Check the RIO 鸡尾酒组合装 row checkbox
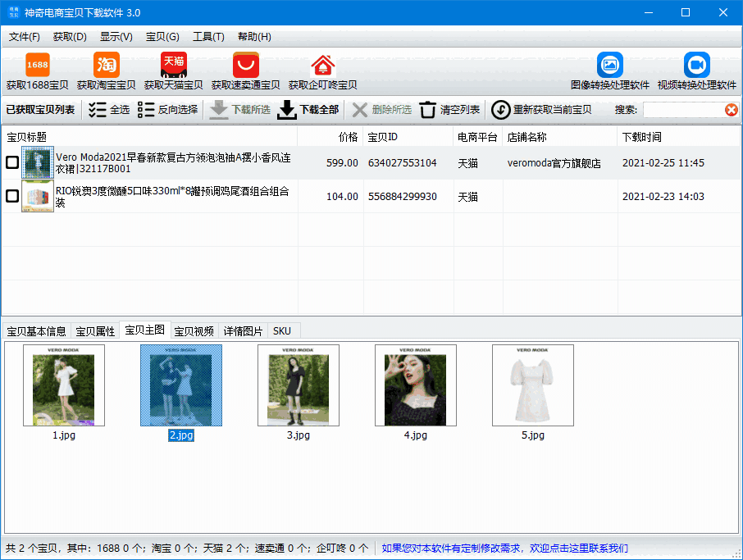This screenshot has width=743, height=560. point(11,197)
